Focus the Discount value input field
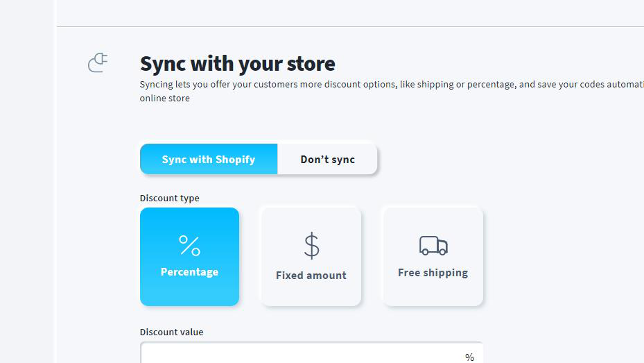The width and height of the screenshot is (644, 363). point(311,353)
